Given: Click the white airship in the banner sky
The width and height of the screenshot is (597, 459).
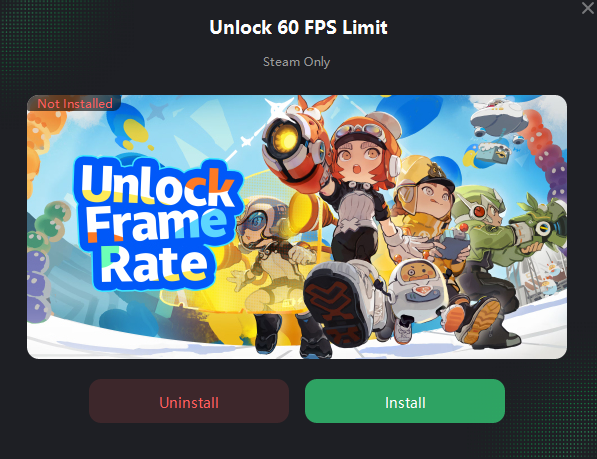Looking at the screenshot, I should click(499, 116).
